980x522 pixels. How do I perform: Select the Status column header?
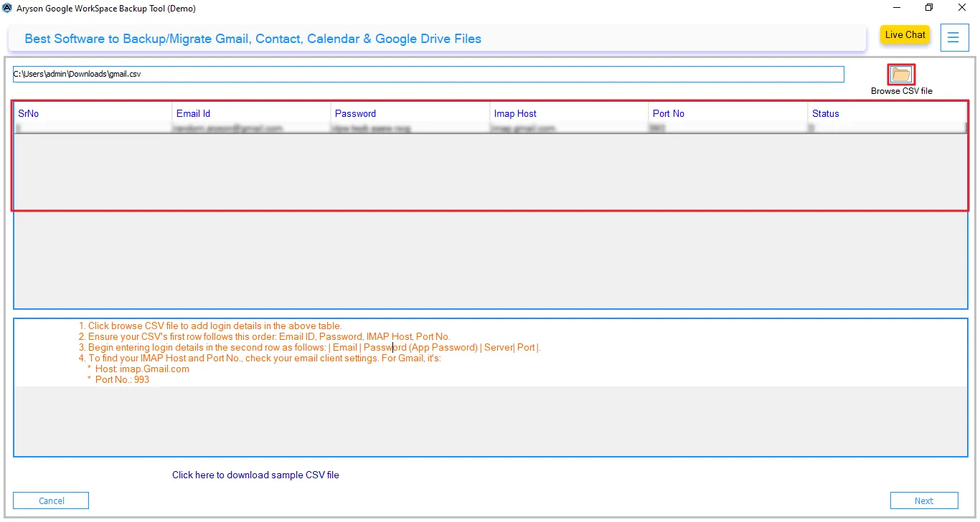pos(825,113)
